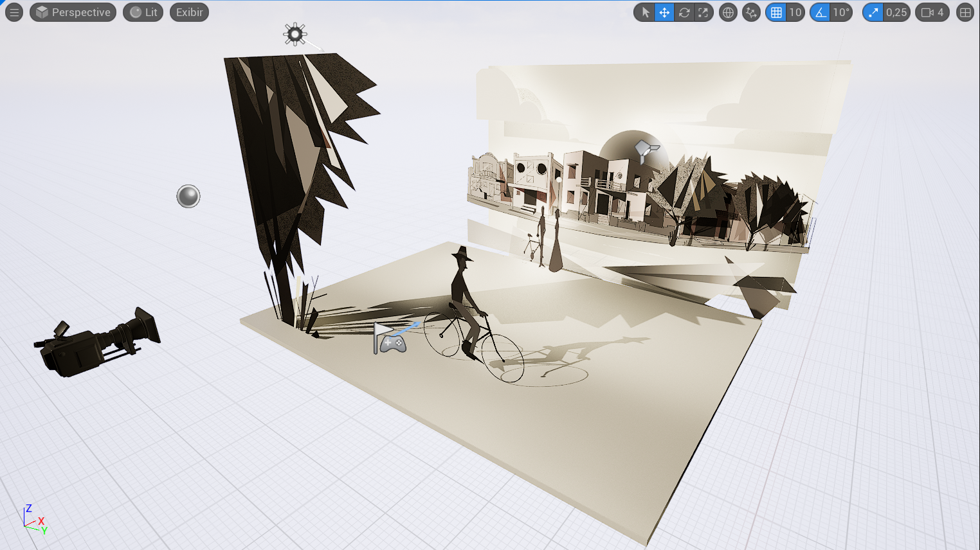Open grid snap size 10 dropdown
Viewport: 980px width, 550px height.
tap(795, 12)
